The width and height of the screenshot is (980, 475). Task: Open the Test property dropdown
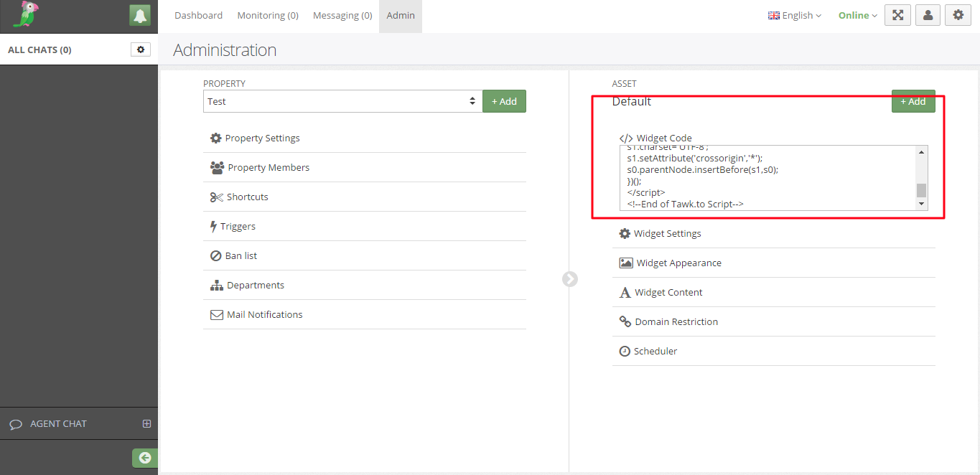pyautogui.click(x=343, y=101)
